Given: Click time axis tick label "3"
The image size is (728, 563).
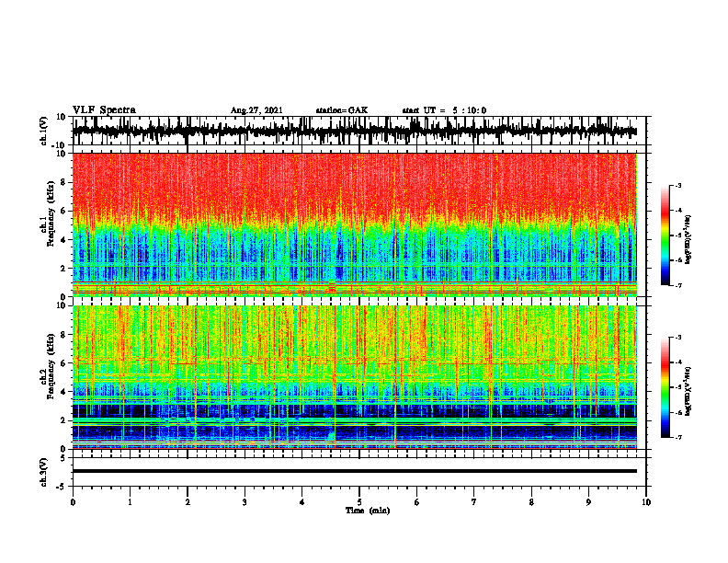Looking at the screenshot, I should [245, 502].
